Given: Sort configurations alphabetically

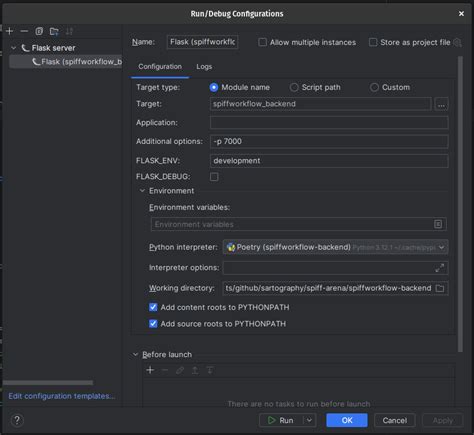Looking at the screenshot, I should coord(69,31).
